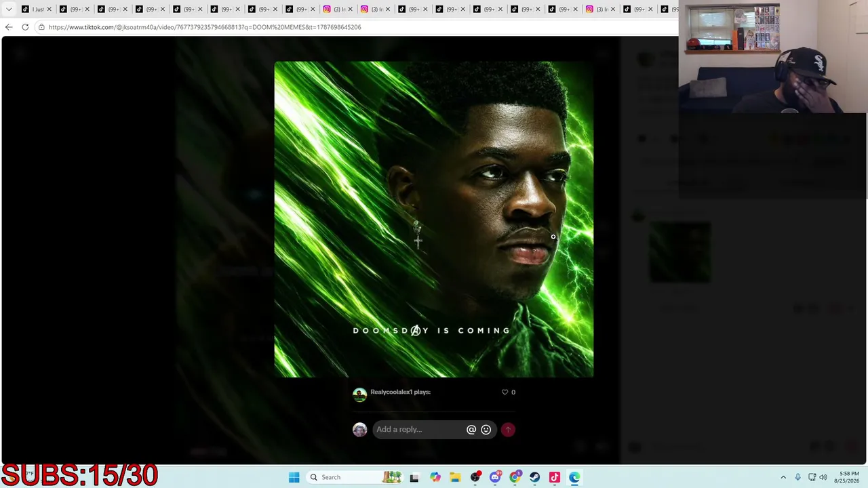
Task: Click the enlarged Doomsday Is Coming image
Action: tap(434, 219)
